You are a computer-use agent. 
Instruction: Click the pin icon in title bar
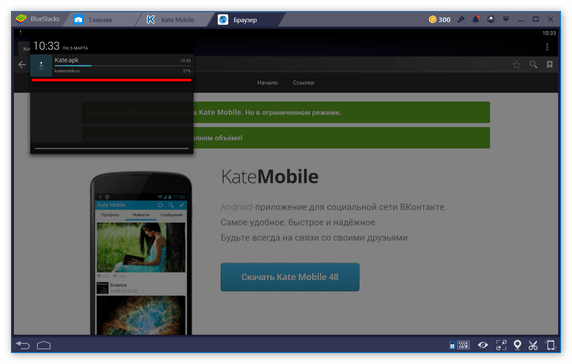pos(461,19)
